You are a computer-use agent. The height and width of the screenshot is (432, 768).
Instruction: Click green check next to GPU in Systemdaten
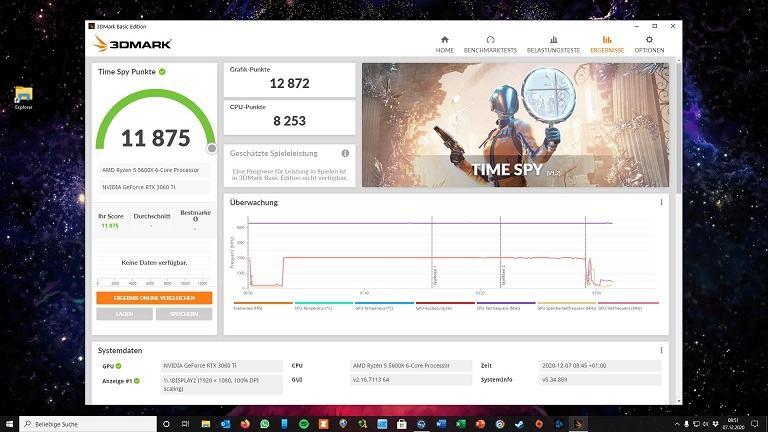coord(119,366)
